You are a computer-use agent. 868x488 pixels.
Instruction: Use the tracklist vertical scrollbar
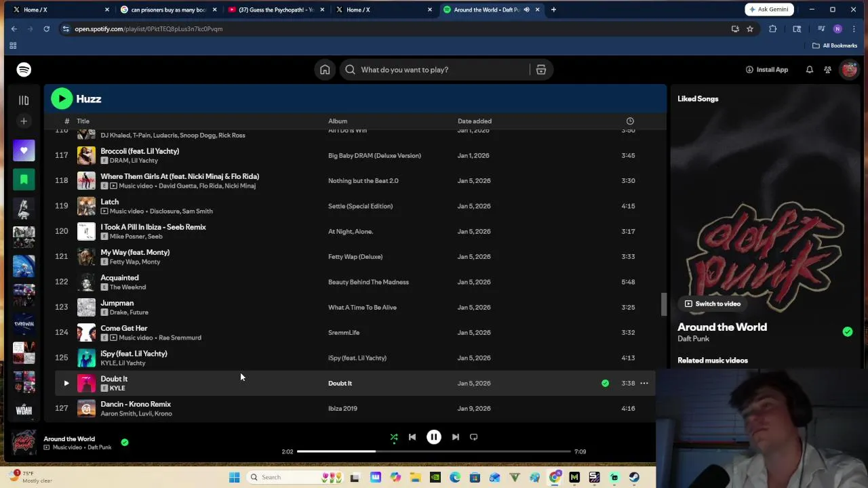coord(664,304)
